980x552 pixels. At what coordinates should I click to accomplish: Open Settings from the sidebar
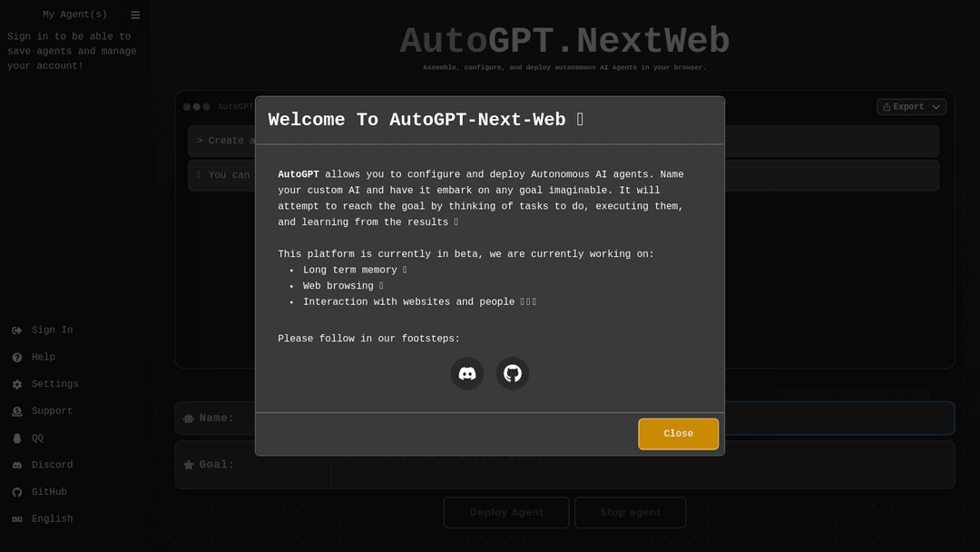74,384
